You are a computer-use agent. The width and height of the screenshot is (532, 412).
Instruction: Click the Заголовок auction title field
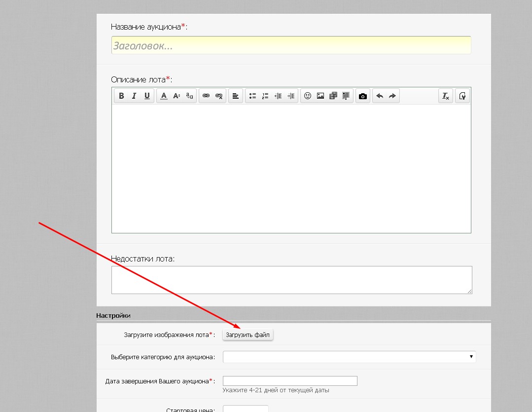click(x=291, y=45)
